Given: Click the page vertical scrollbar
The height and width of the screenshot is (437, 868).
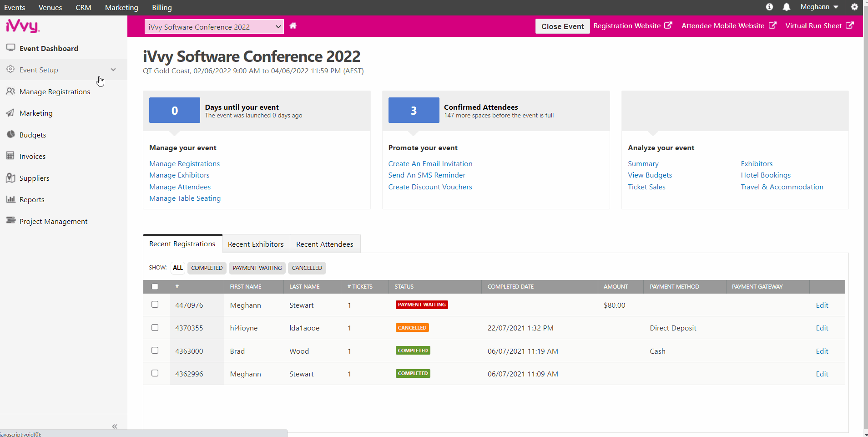Looking at the screenshot, I should [865, 218].
